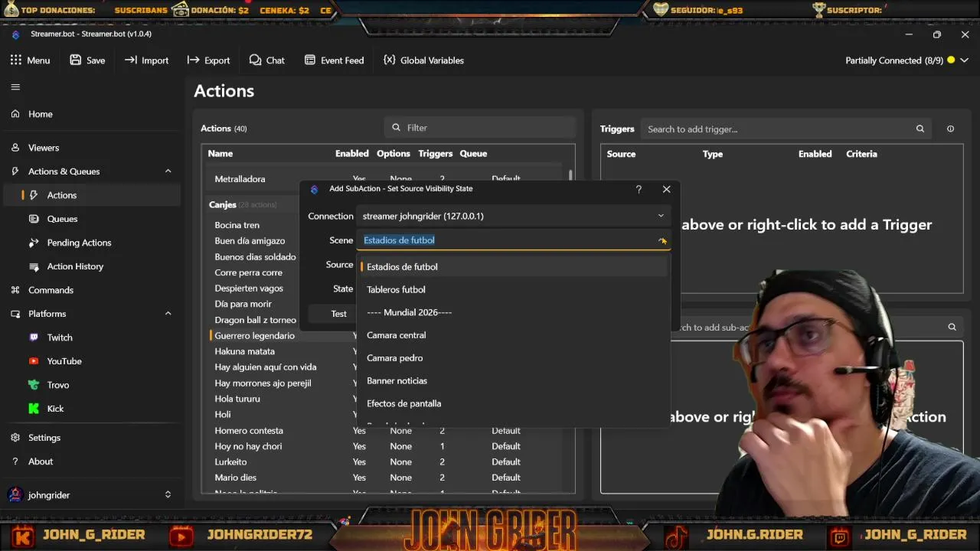
Task: Choose Estadios de futbol from the list
Action: pyautogui.click(x=513, y=267)
